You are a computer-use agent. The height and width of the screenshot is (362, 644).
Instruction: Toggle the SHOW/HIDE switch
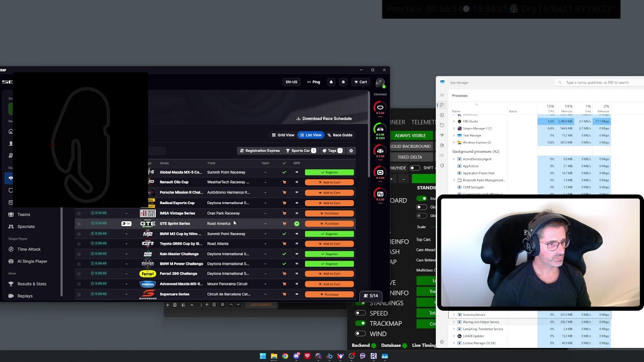point(415,168)
